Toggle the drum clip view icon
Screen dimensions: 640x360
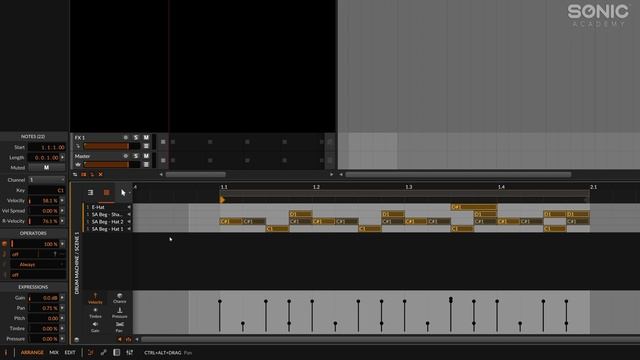tap(107, 192)
